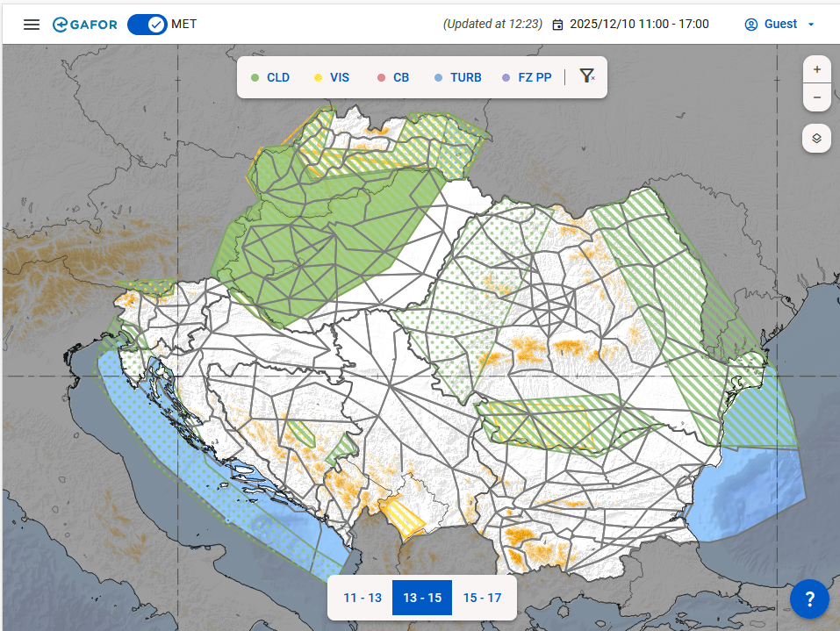This screenshot has height=631, width=840.
Task: Click the GAFOR logo
Action: (84, 25)
